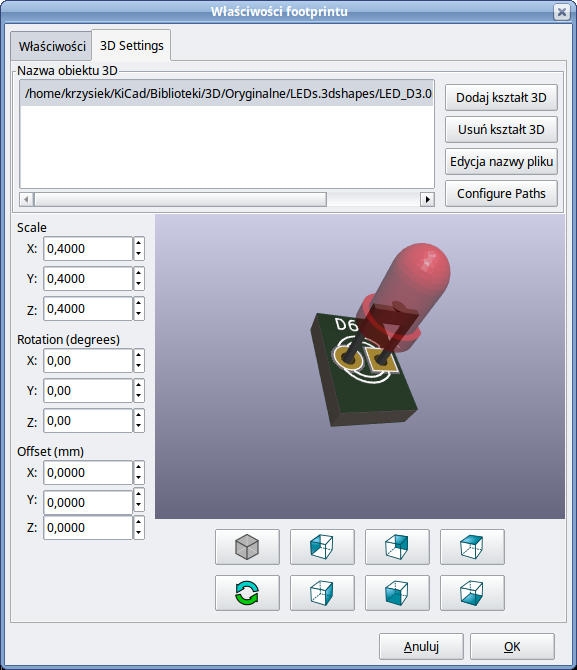The width and height of the screenshot is (577, 670).
Task: Select cube view with back face highlighted
Action: click(397, 547)
